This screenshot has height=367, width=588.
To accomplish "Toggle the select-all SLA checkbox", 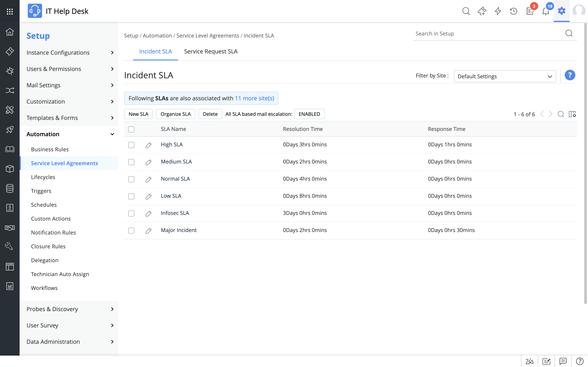I will click(x=131, y=129).
